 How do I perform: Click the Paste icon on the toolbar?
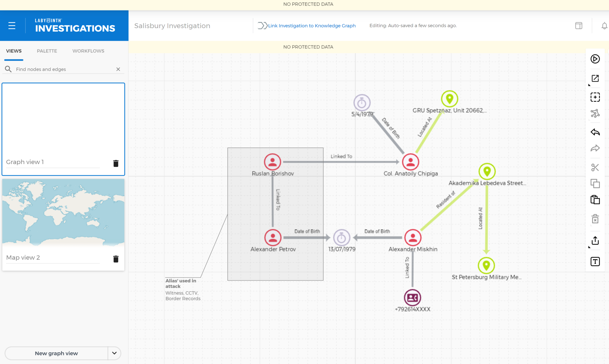click(595, 199)
